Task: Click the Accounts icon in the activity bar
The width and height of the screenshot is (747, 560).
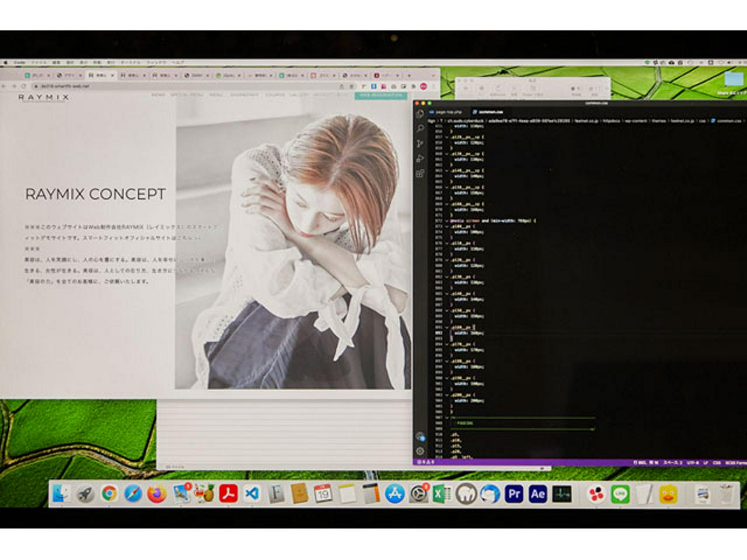Action: pyautogui.click(x=420, y=436)
